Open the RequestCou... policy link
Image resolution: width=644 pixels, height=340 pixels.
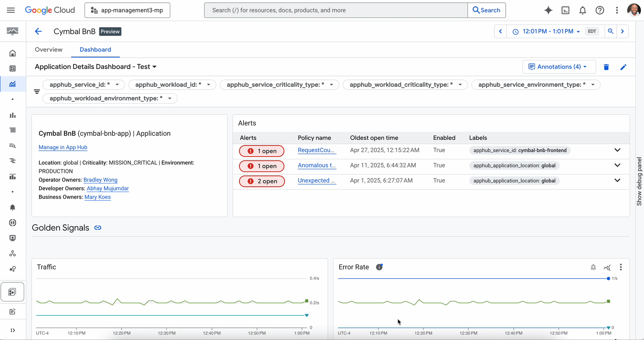point(316,150)
